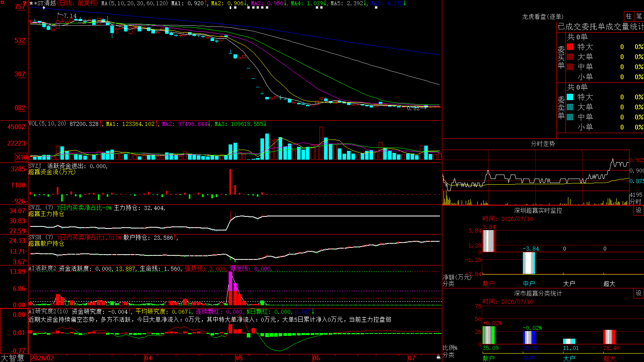Click the 深市超赢分类统计 panel title
Screen dimensions: 644x362
click(538, 294)
